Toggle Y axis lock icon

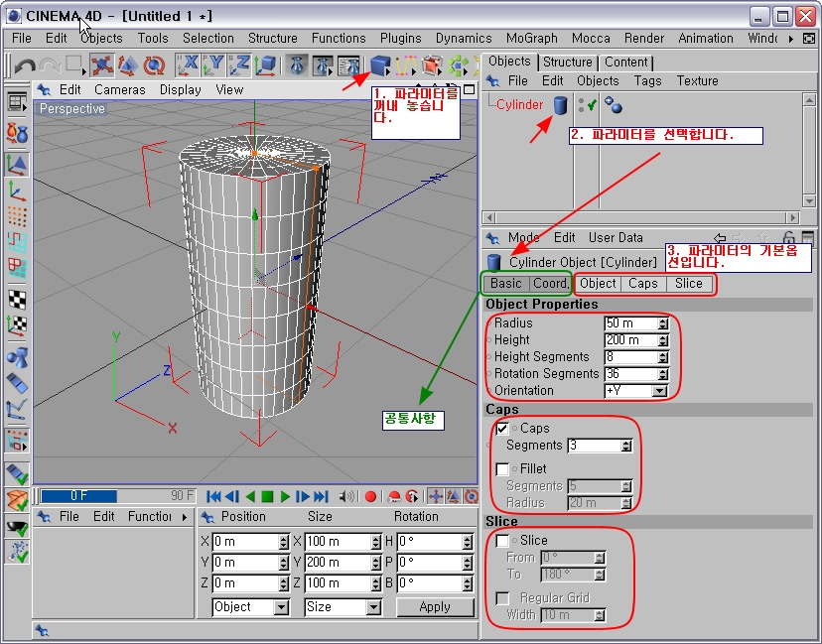[213, 65]
